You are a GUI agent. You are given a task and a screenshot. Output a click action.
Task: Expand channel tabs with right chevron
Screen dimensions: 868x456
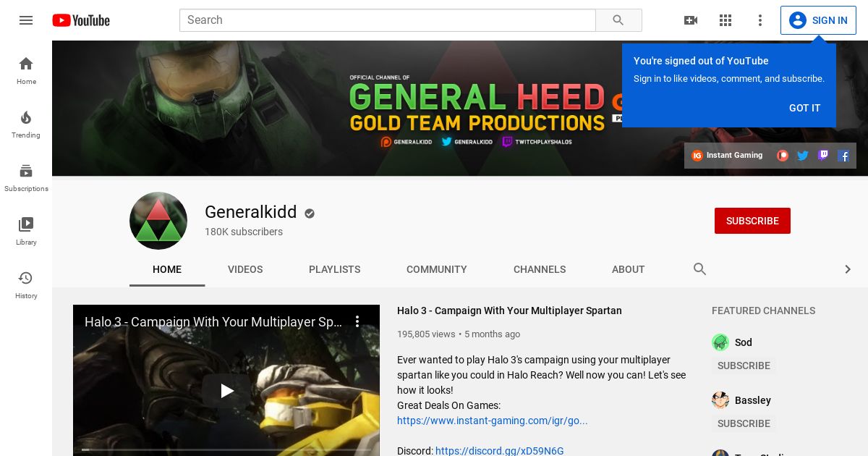(848, 269)
